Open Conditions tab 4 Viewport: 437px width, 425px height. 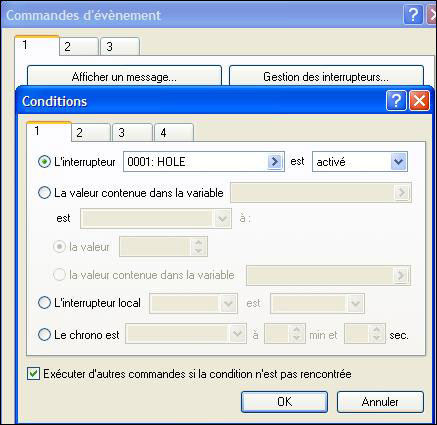[x=174, y=133]
